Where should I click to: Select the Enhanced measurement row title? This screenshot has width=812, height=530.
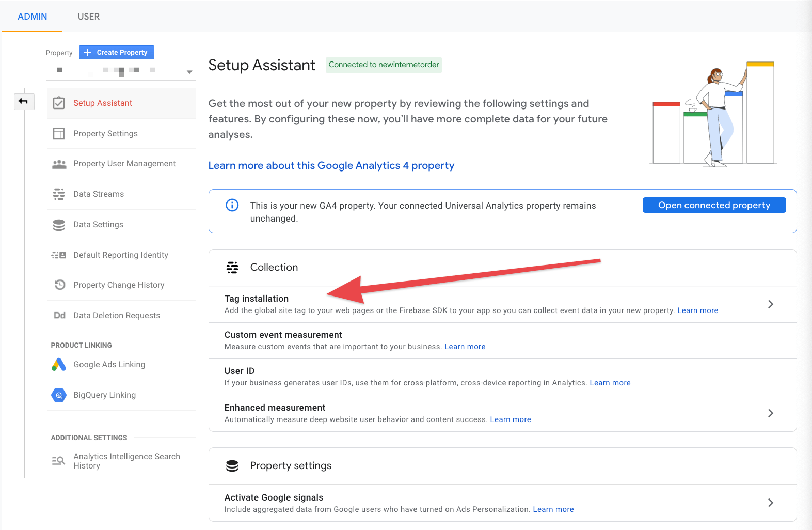275,408
